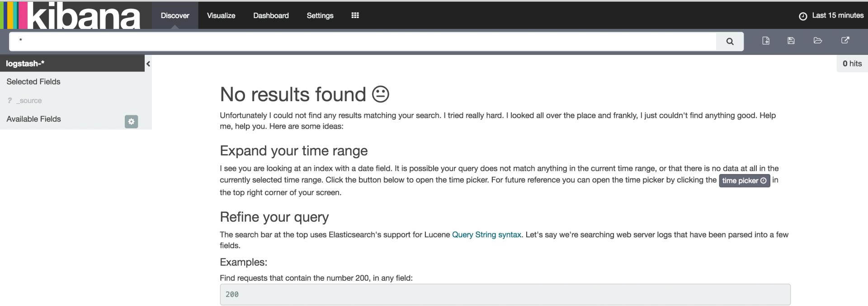This screenshot has height=306, width=868.
Task: Open the apps grid icon
Action: 355,15
